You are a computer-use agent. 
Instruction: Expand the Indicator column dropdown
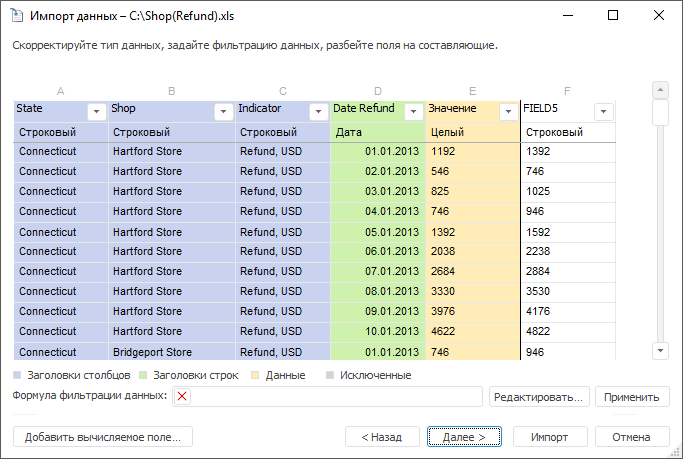pos(318,112)
